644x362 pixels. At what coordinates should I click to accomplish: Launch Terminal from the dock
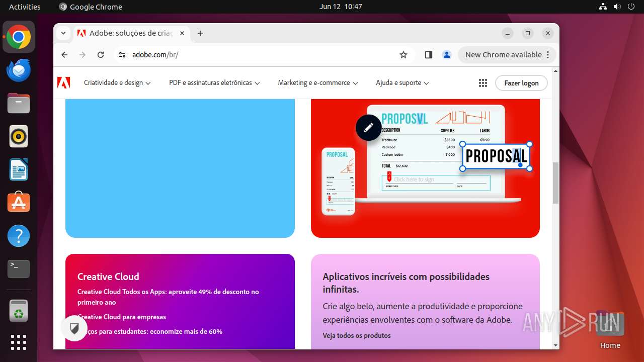(19, 269)
